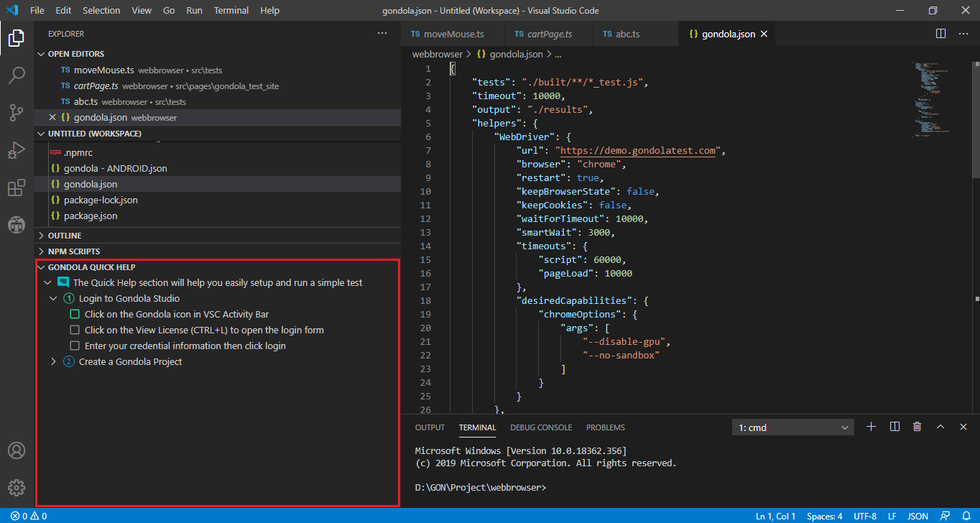The height and width of the screenshot is (523, 980).
Task: Open the Run and Debug view
Action: point(17,150)
